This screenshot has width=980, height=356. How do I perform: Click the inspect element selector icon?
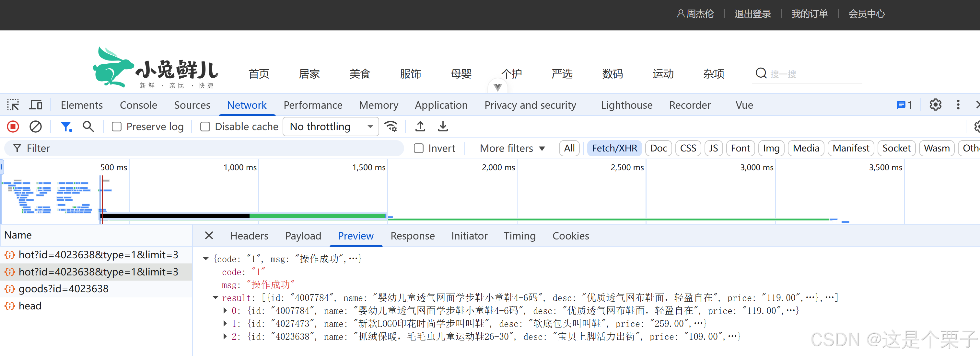13,105
